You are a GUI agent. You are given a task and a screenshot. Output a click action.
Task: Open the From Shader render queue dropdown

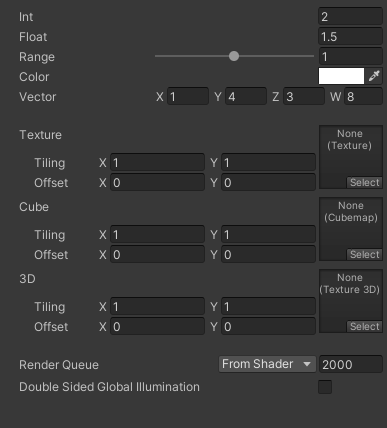tap(267, 364)
